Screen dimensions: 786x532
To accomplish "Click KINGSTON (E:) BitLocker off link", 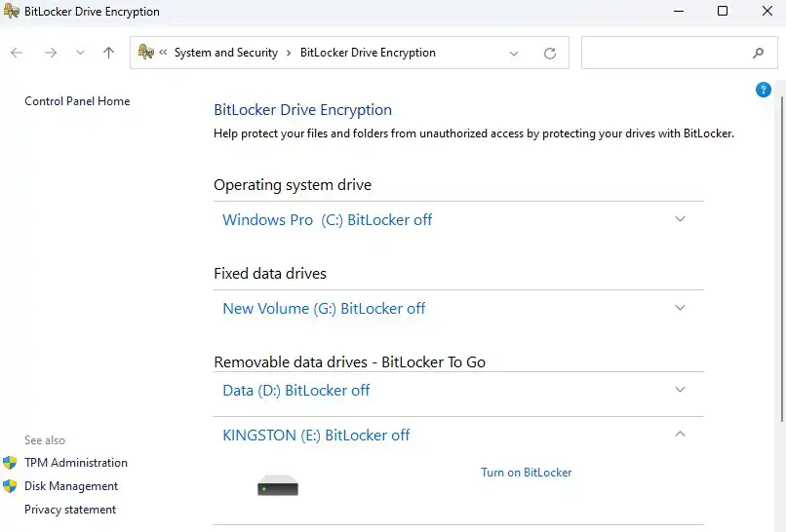I will [x=316, y=436].
